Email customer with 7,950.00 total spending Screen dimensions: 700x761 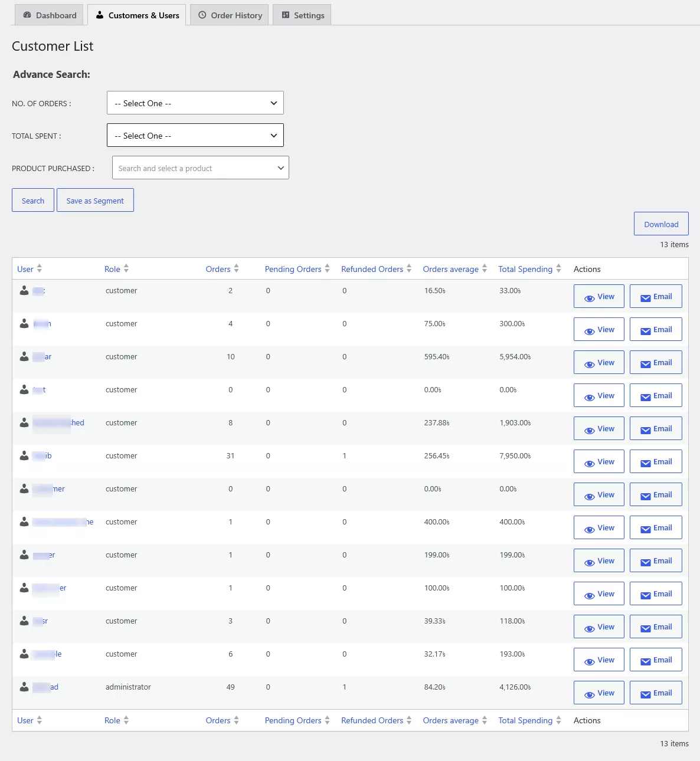coord(656,461)
